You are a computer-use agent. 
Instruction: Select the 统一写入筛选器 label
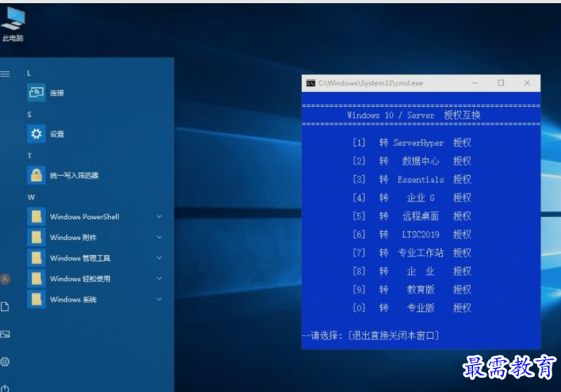(74, 176)
